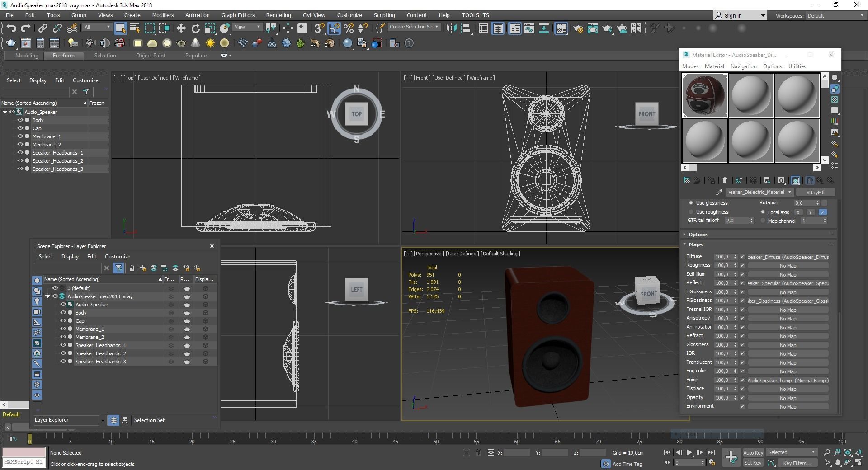
Task: Activate the Select and Move tool
Action: pyautogui.click(x=181, y=28)
